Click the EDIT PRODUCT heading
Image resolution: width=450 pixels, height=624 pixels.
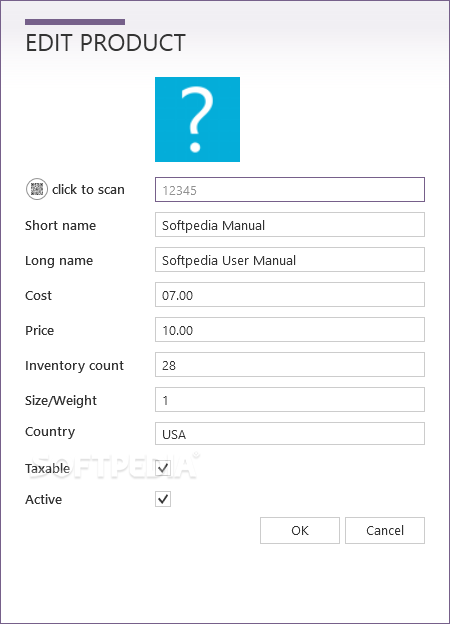[x=105, y=43]
